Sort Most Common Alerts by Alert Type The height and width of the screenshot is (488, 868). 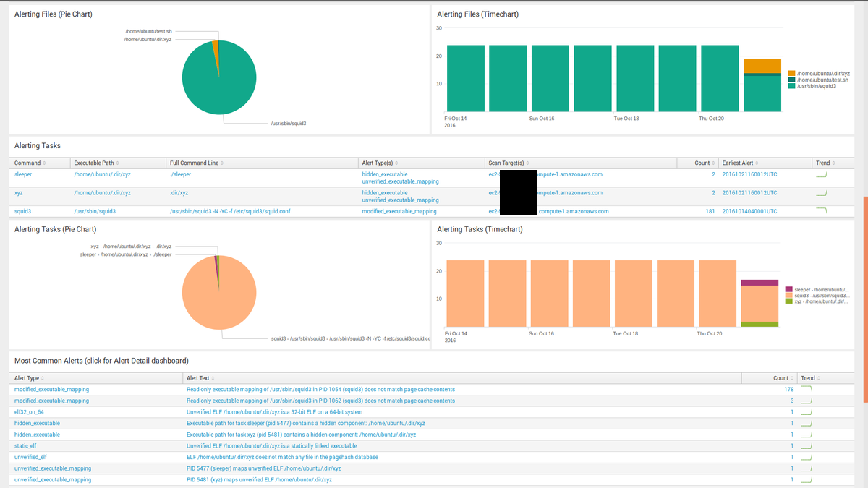click(x=27, y=378)
